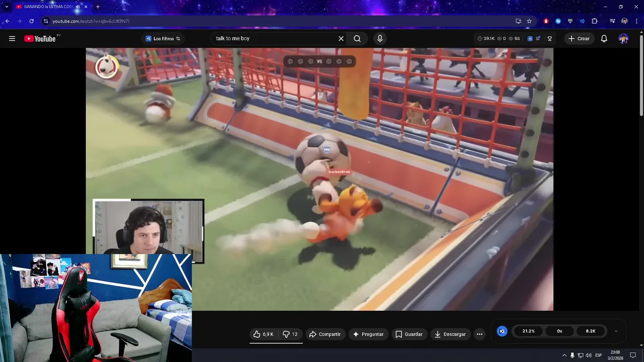Dislike the video (12)
Image resolution: width=644 pixels, height=362 pixels.
[x=291, y=334]
